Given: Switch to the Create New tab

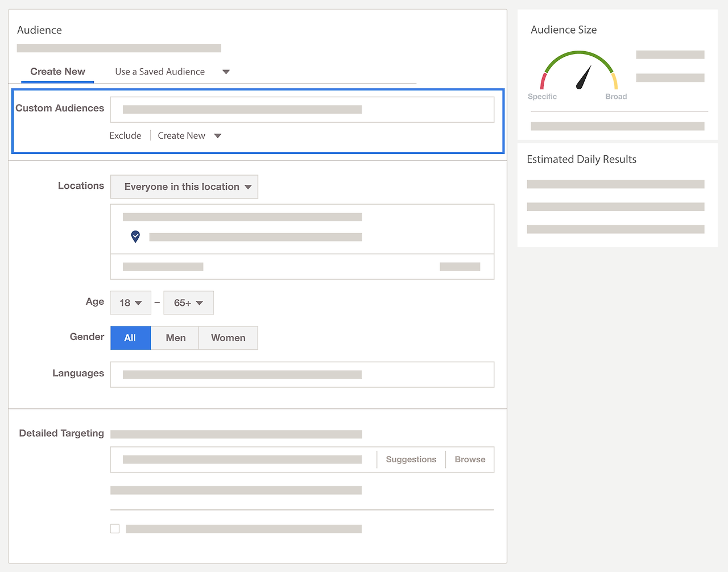Looking at the screenshot, I should point(57,72).
